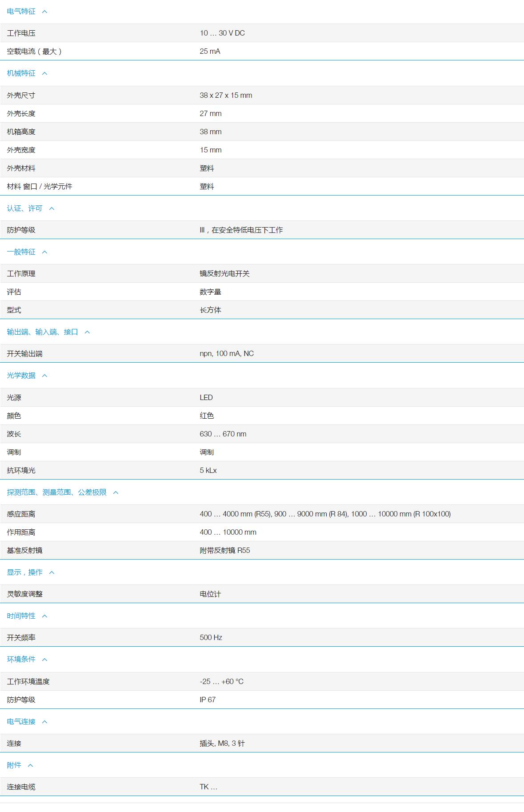Collapse the 附件 accessories section
This screenshot has width=524, height=812.
(30, 765)
